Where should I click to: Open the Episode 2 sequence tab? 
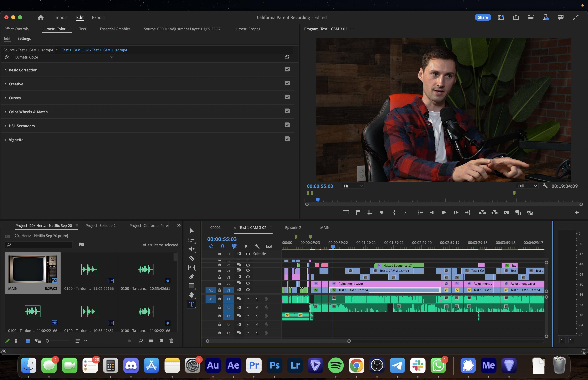pos(293,227)
